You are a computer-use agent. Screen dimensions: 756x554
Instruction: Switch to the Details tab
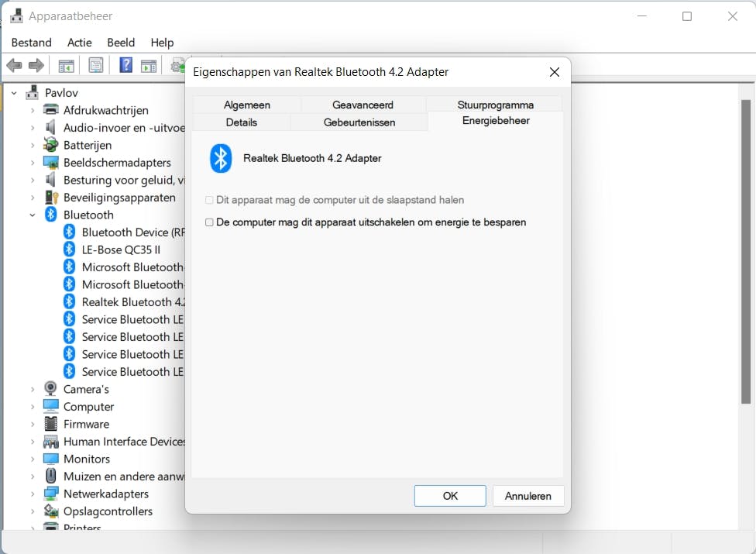point(241,122)
